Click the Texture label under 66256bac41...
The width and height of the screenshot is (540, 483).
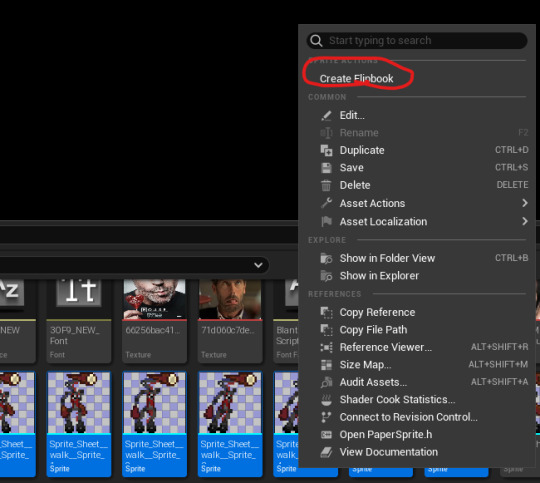click(x=138, y=355)
